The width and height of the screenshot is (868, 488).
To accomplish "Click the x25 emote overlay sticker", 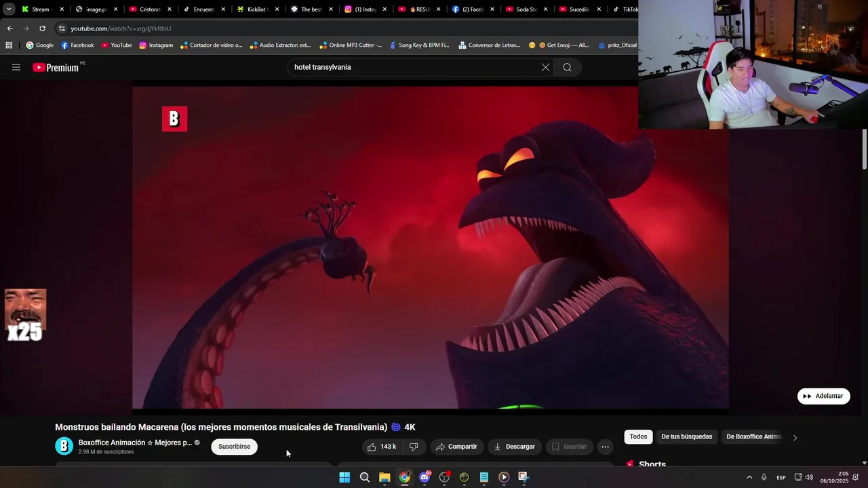I will pyautogui.click(x=25, y=315).
